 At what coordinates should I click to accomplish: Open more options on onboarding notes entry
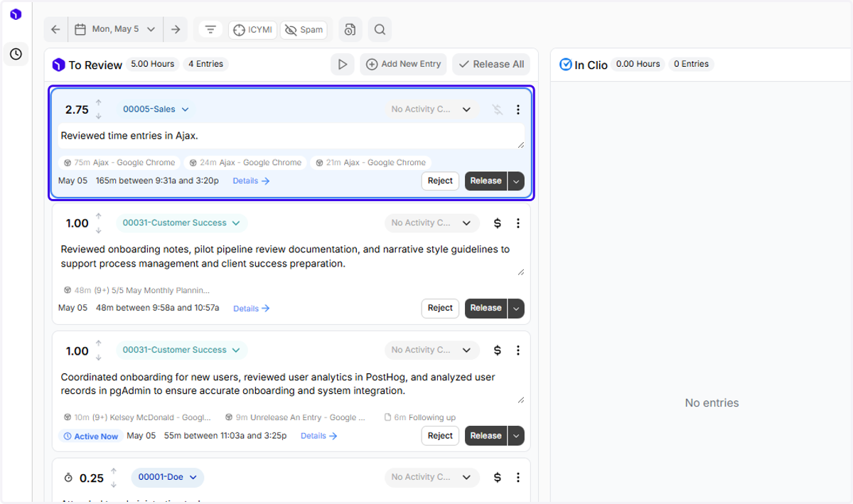click(518, 223)
